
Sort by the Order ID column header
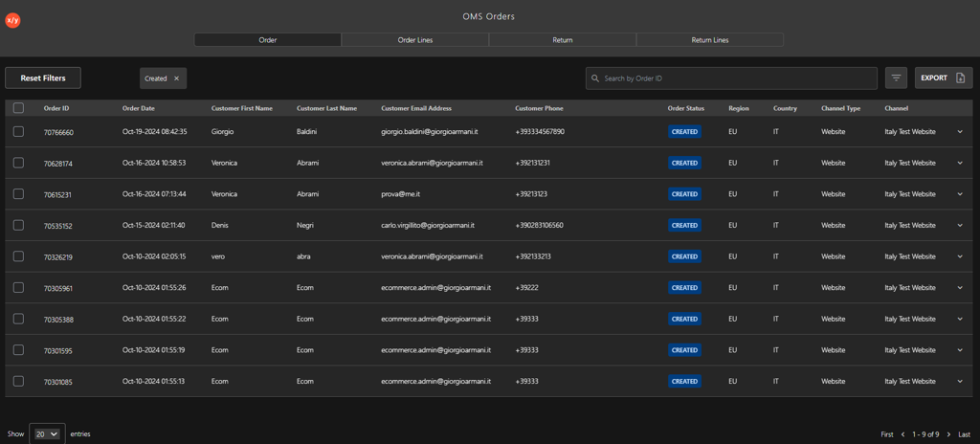(x=56, y=108)
